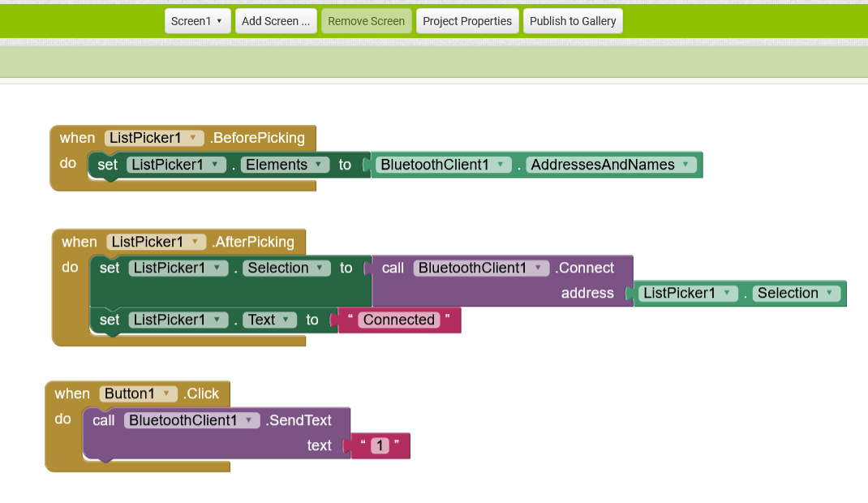Click the greyed Remove Screen button
Viewport: 868px width, 503px height.
click(x=366, y=20)
